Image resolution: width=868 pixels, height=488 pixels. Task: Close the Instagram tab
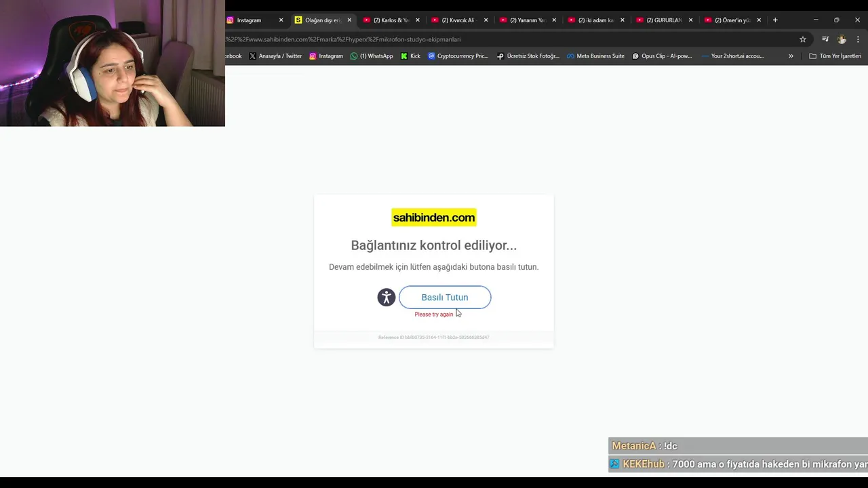point(281,20)
